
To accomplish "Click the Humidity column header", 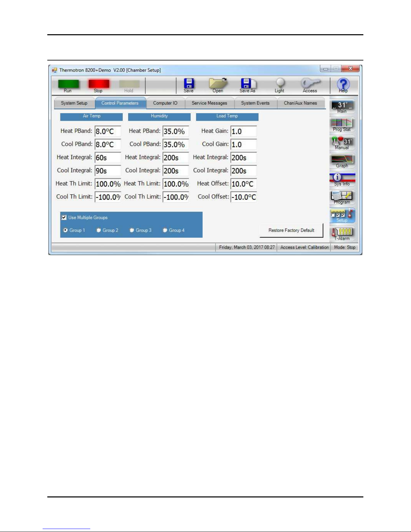I will [159, 116].
